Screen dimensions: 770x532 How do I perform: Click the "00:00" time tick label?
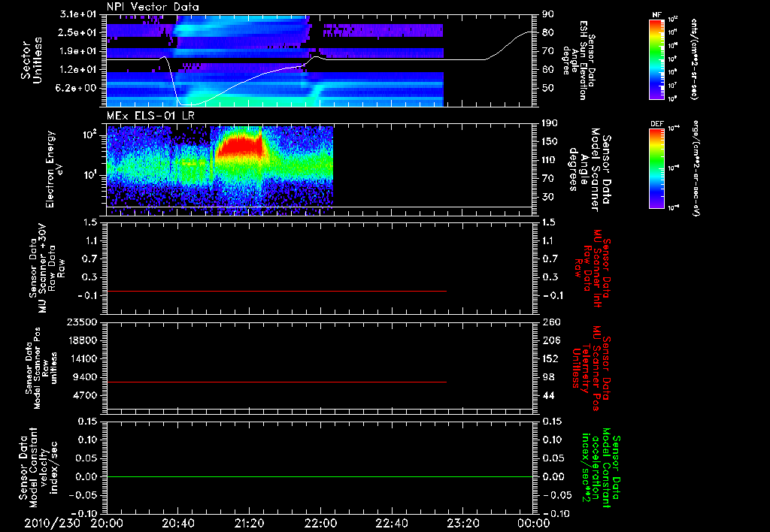(x=534, y=523)
